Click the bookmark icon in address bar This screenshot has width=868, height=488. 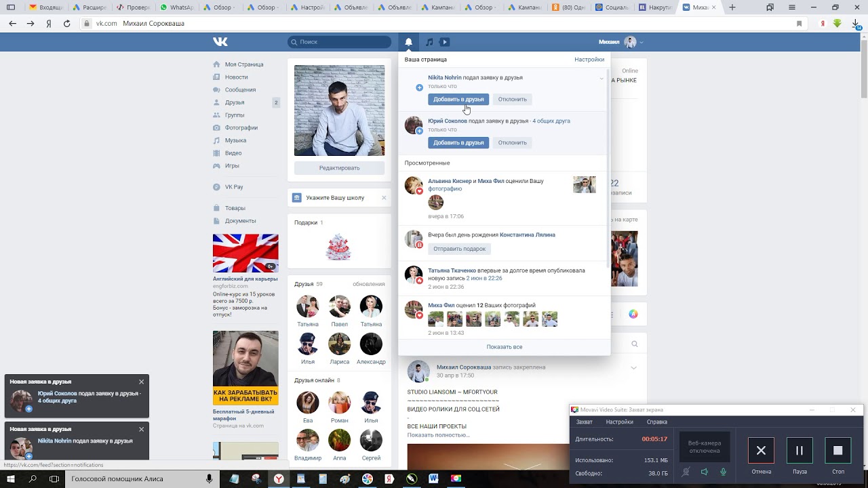pyautogui.click(x=800, y=23)
